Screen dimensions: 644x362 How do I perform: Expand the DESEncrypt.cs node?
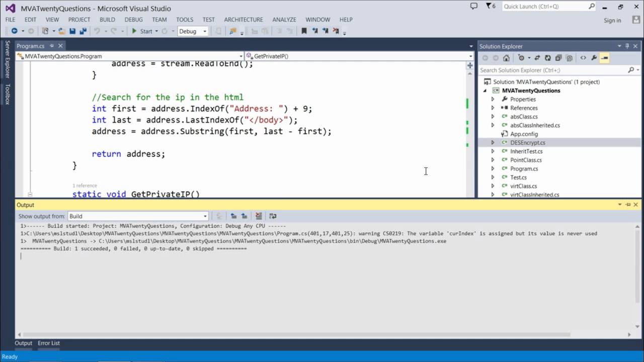(493, 143)
